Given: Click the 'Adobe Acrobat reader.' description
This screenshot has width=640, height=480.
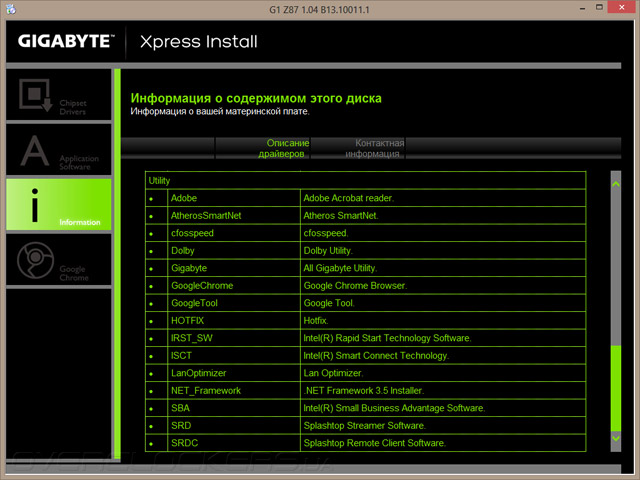Looking at the screenshot, I should click(x=349, y=198).
